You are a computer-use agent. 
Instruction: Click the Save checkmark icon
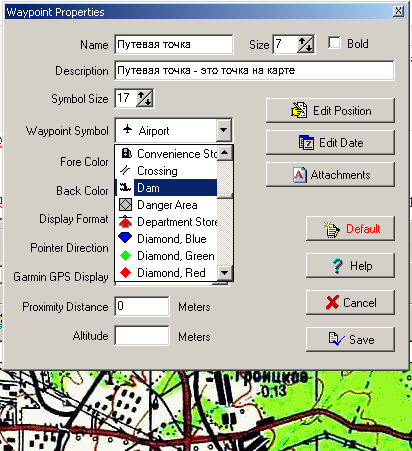336,339
